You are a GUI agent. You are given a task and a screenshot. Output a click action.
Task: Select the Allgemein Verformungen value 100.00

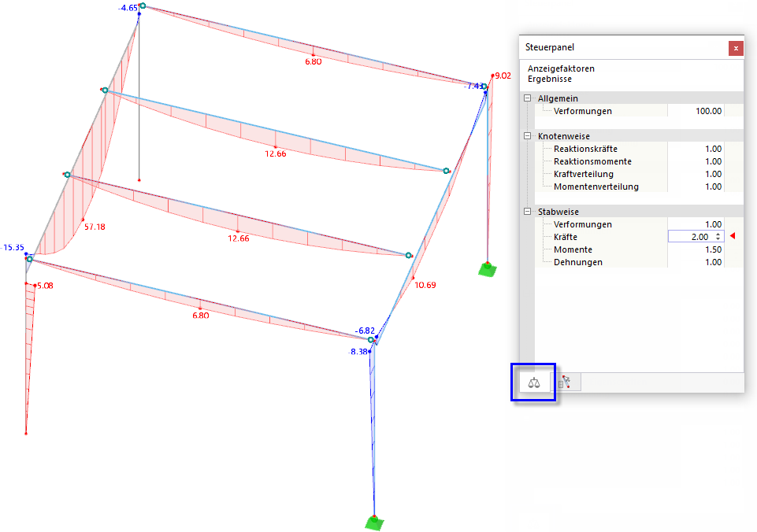point(696,111)
